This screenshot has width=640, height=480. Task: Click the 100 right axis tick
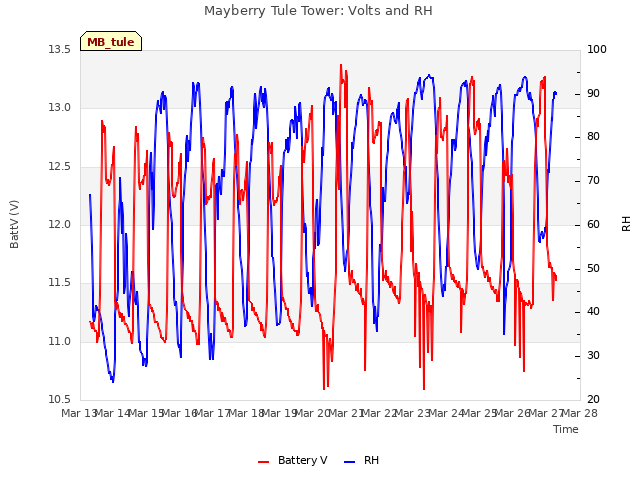[597, 50]
